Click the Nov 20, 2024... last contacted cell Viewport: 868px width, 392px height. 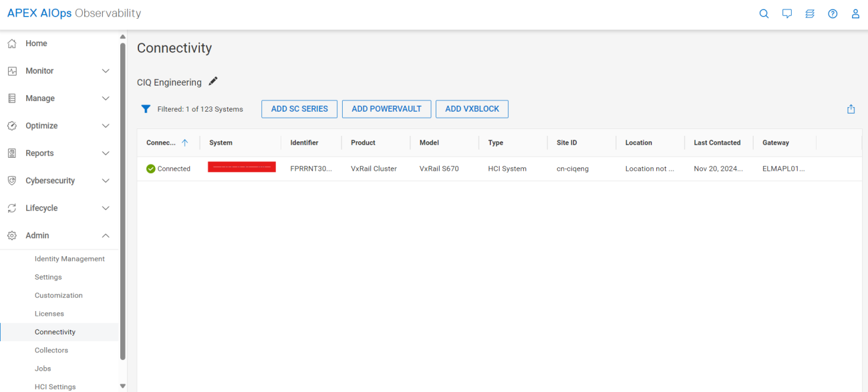[718, 169]
